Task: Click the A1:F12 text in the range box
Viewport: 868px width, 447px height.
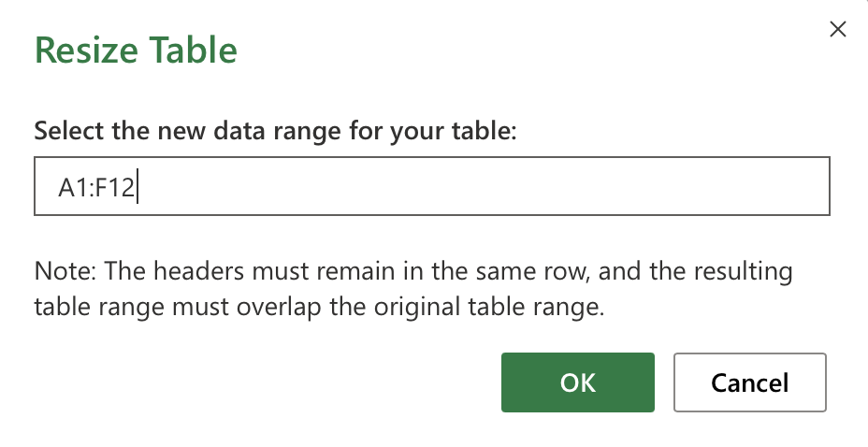Action: [x=96, y=191]
